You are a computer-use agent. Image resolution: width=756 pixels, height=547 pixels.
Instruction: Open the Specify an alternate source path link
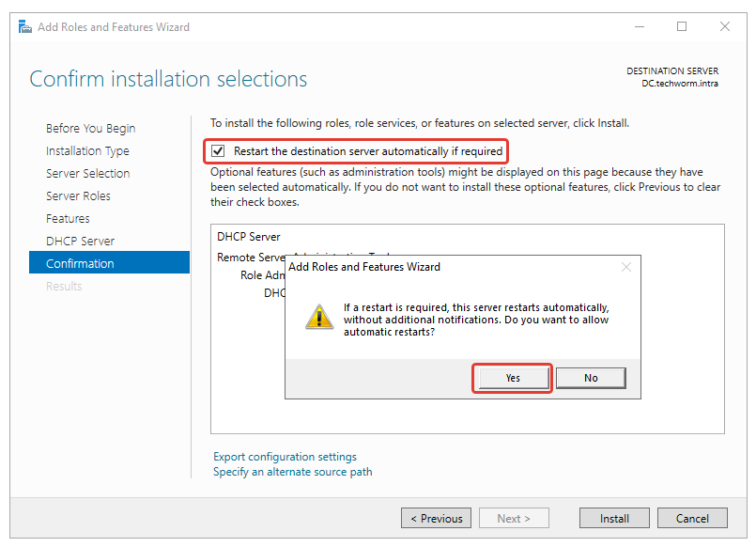tap(292, 472)
